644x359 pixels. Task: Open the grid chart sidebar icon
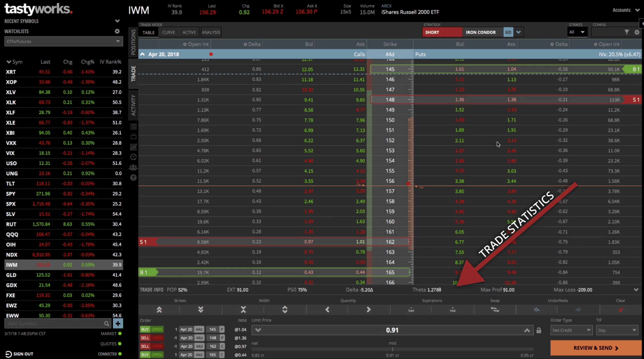[x=133, y=147]
